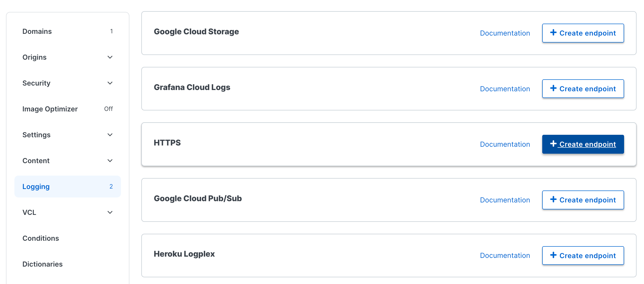Go to Conditions in sidebar
The image size is (644, 284).
click(67, 238)
